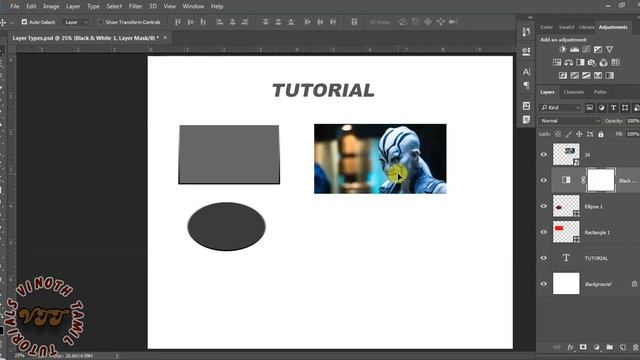Open the Window menu
This screenshot has width=640, height=360.
point(193,6)
